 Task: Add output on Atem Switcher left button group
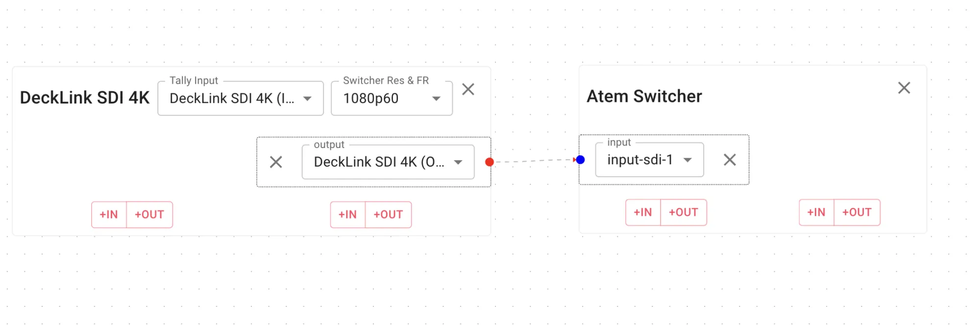[x=684, y=212]
